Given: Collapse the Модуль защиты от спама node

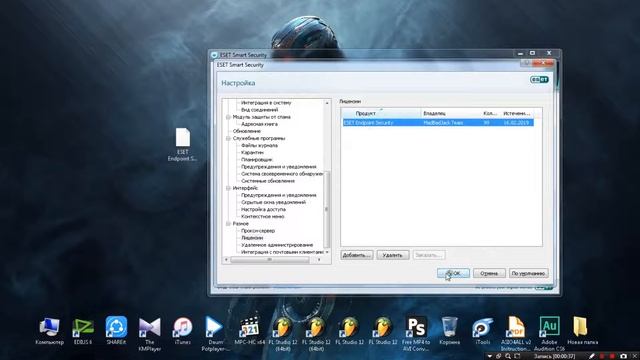Looking at the screenshot, I should pos(228,117).
